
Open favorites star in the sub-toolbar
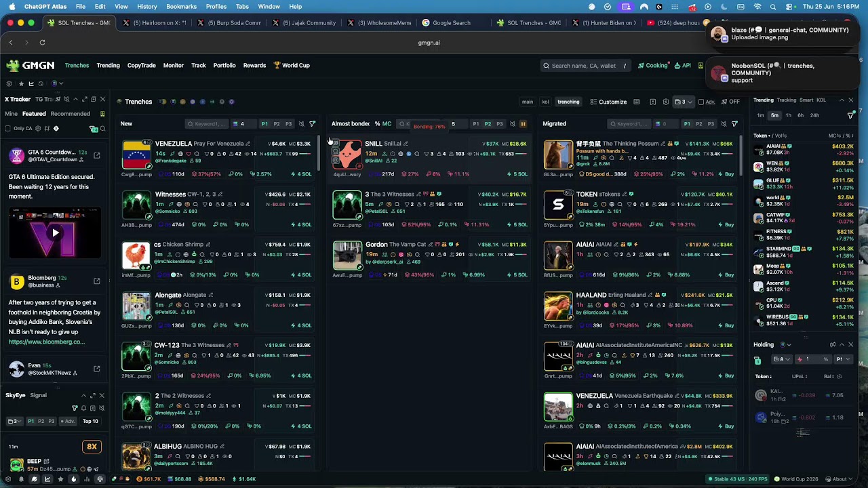[20, 83]
